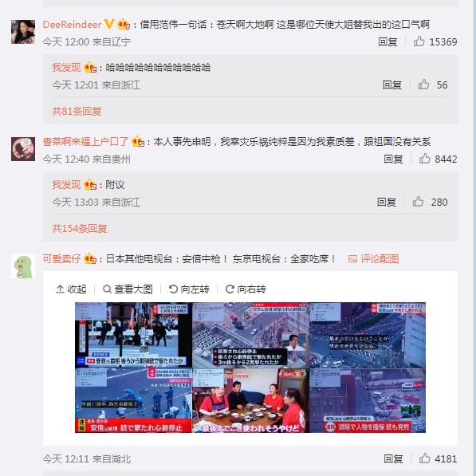The image size is (476, 476).
Task: Open username link DeeReindeer
Action: tap(72, 24)
